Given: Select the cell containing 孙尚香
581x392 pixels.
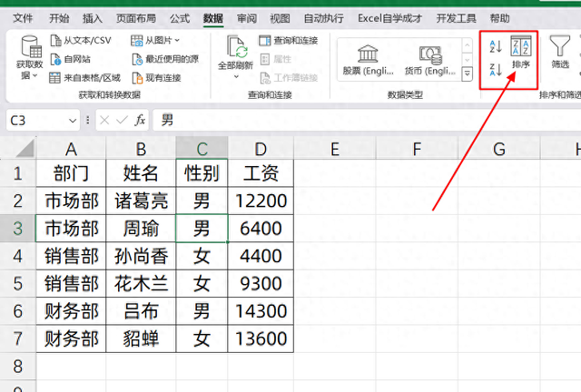Looking at the screenshot, I should 141,256.
